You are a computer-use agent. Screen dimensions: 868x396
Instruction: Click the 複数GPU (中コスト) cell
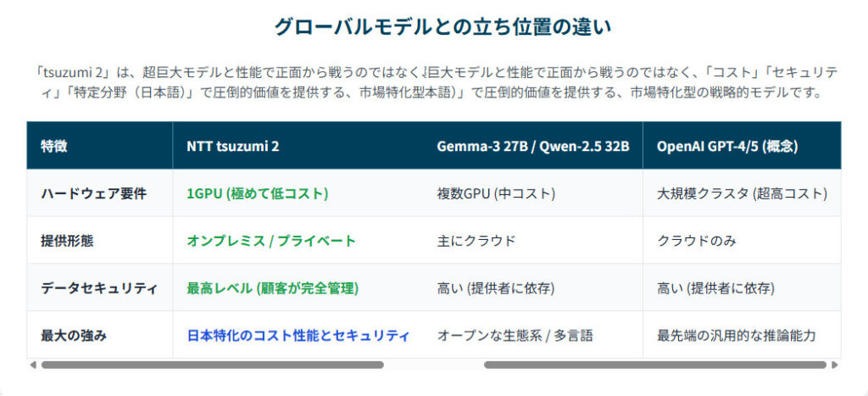(x=496, y=193)
